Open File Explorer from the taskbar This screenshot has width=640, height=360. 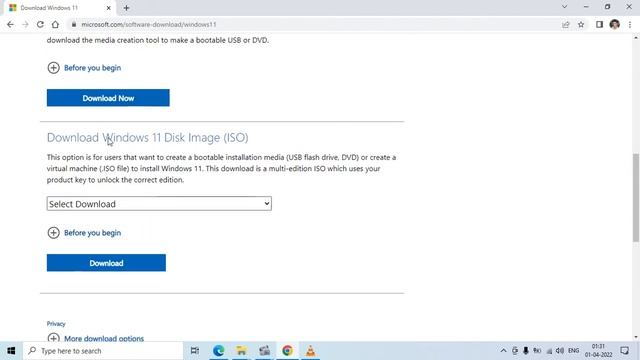[x=241, y=351]
